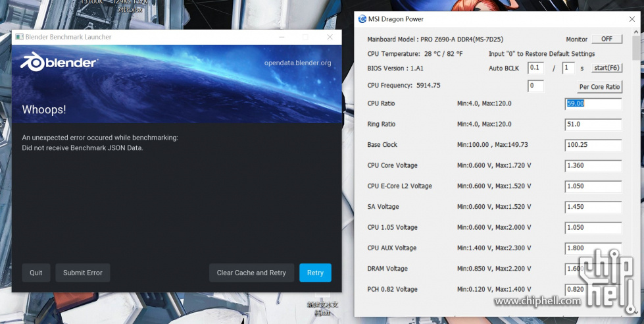
Task: Click 'Min:0.600 V, Max:1.720 V' range text
Action: (x=494, y=165)
